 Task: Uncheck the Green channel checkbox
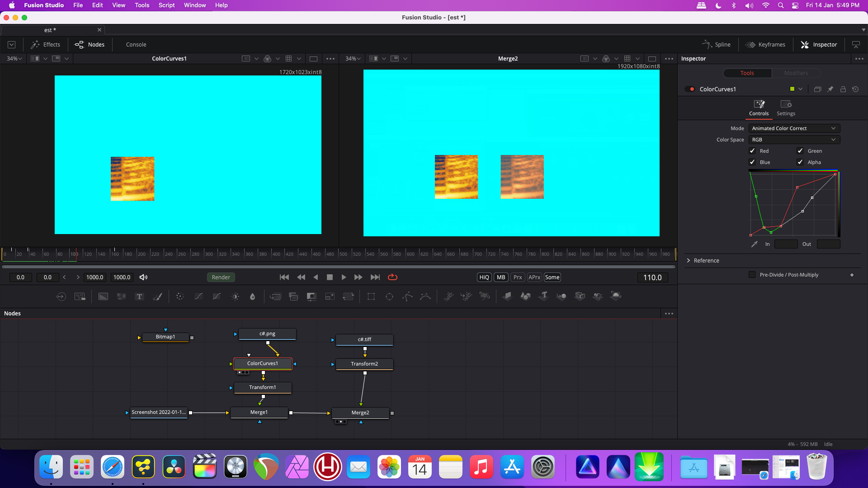(x=800, y=151)
